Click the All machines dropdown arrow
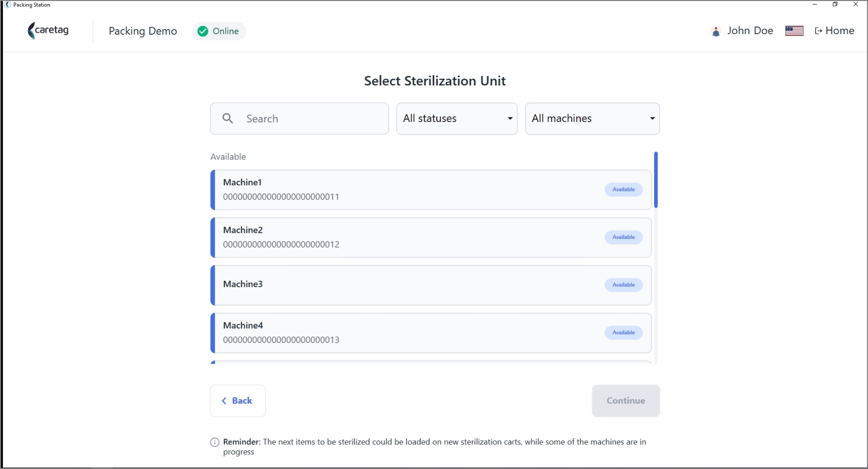 (652, 119)
